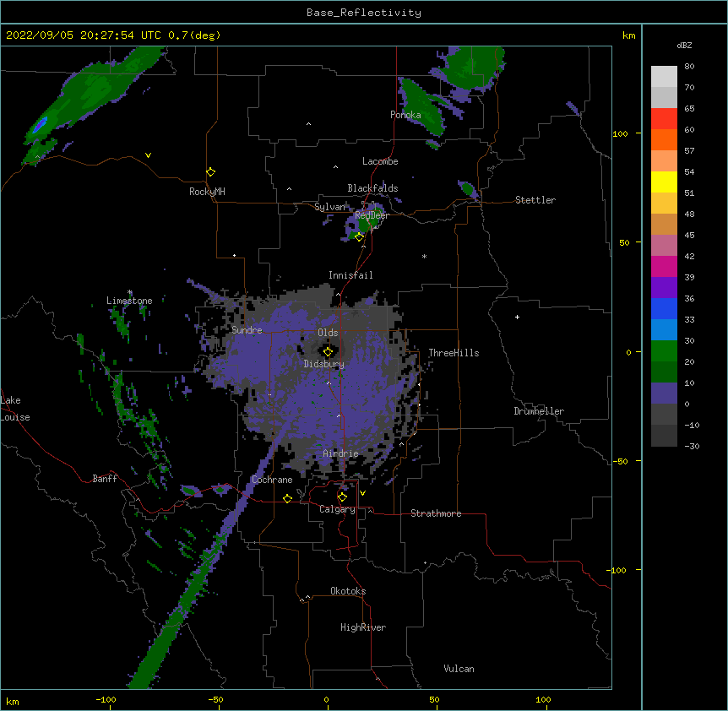Select the blue 33-36 dBZ legend swatch

click(664, 308)
